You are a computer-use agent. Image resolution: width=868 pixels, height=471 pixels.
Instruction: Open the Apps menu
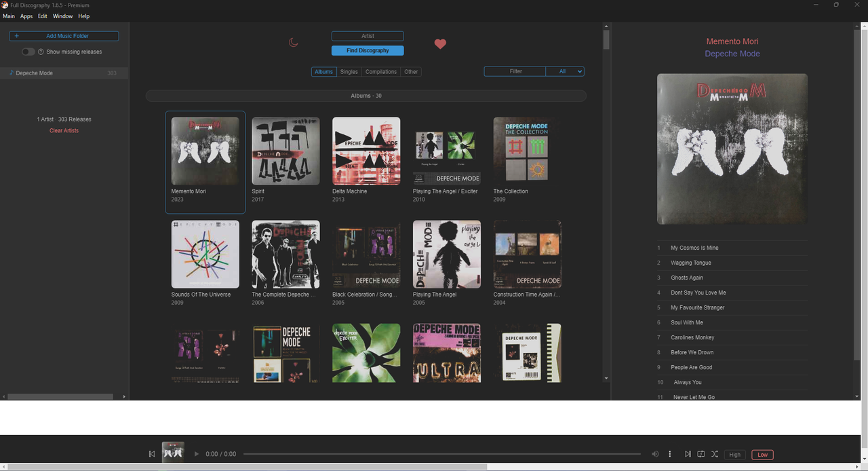click(x=26, y=16)
